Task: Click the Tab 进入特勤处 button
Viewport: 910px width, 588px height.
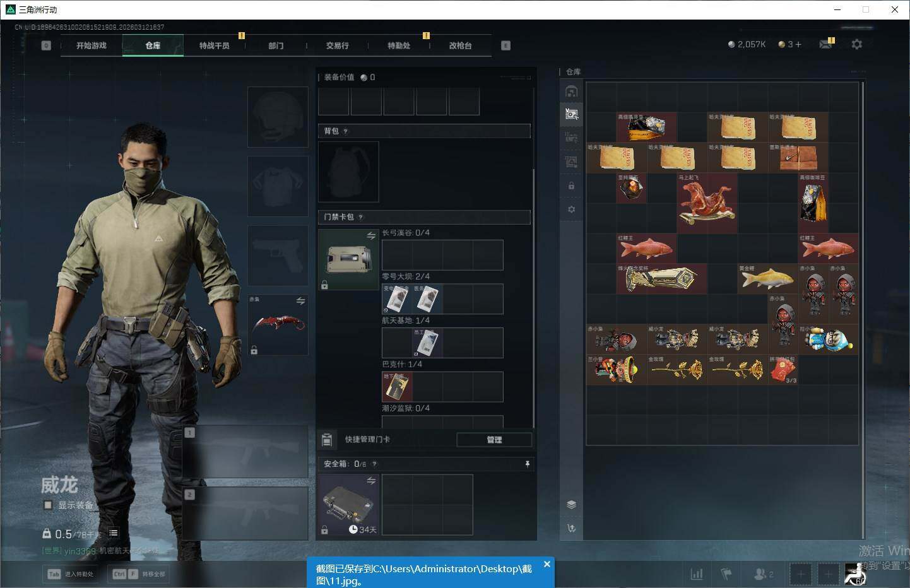Action: click(x=71, y=574)
